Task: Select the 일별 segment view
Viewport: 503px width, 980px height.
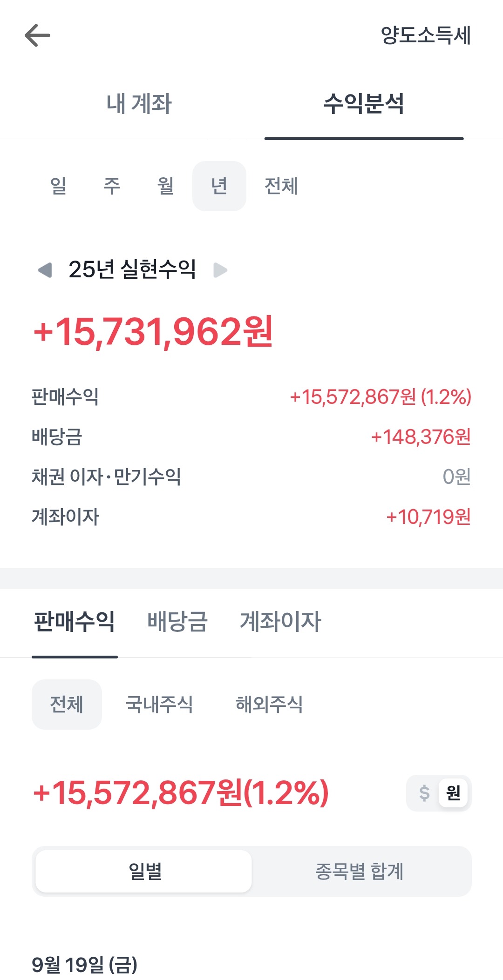Action: [144, 871]
